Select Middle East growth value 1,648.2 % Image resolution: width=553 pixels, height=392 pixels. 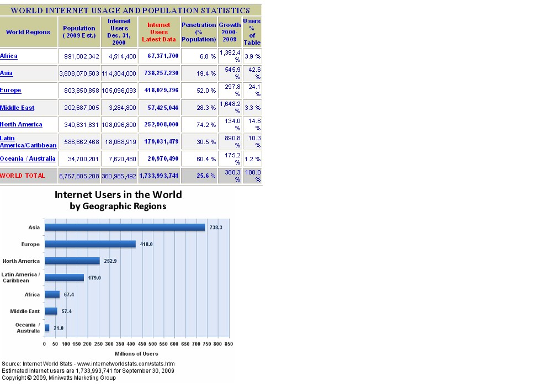click(x=230, y=107)
